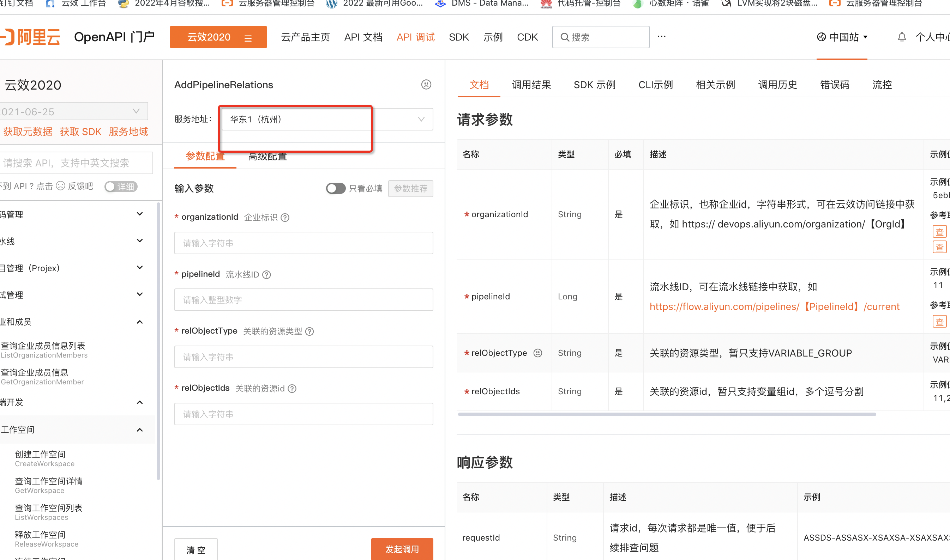Collapse the 工作空间 sidebar section
Screen dimensions: 950x560
pyautogui.click(x=139, y=430)
